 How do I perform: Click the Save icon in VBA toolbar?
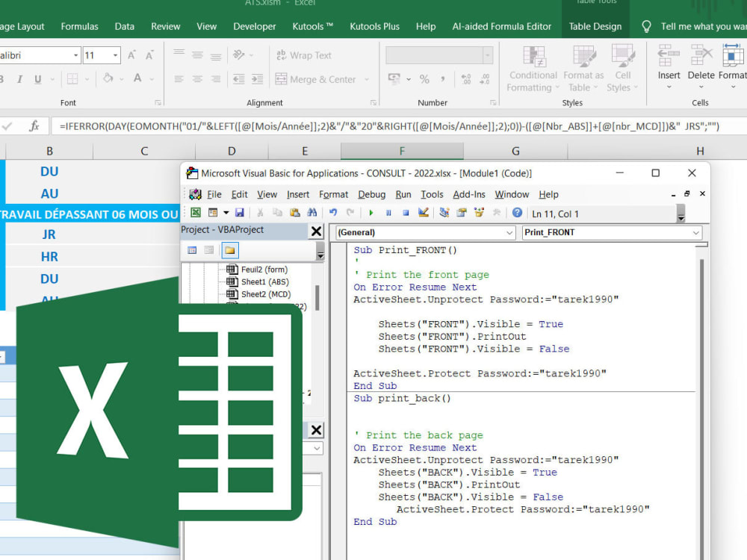pos(240,214)
